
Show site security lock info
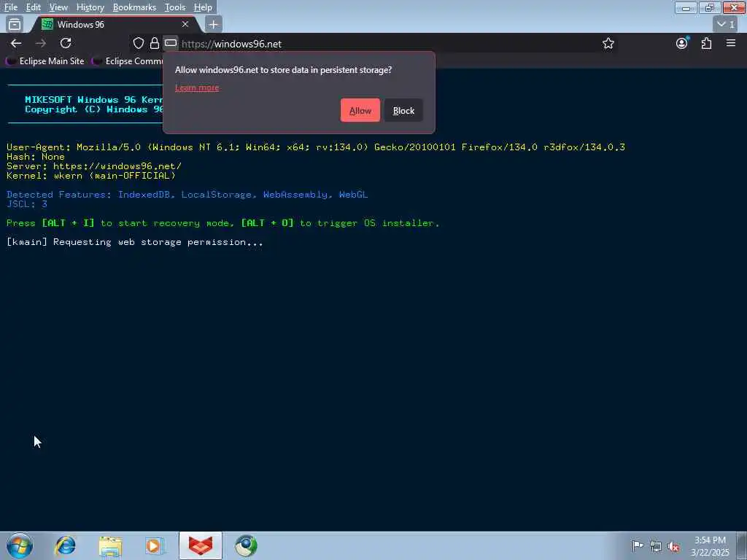click(155, 43)
